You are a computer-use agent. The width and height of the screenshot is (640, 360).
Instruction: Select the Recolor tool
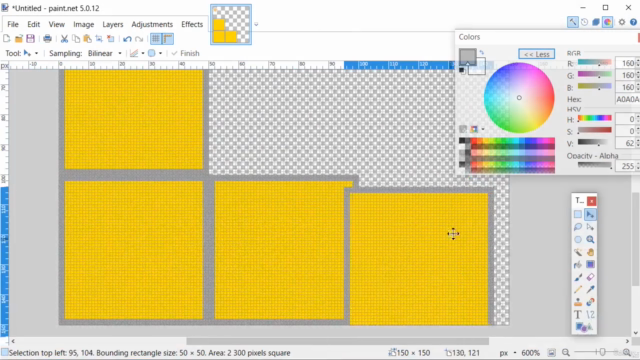point(590,302)
